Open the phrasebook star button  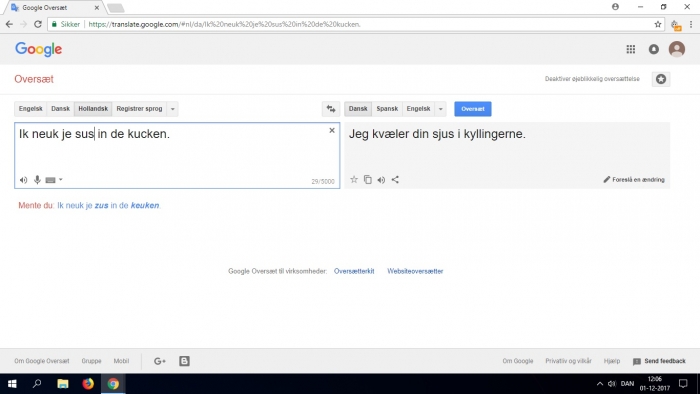(x=661, y=79)
